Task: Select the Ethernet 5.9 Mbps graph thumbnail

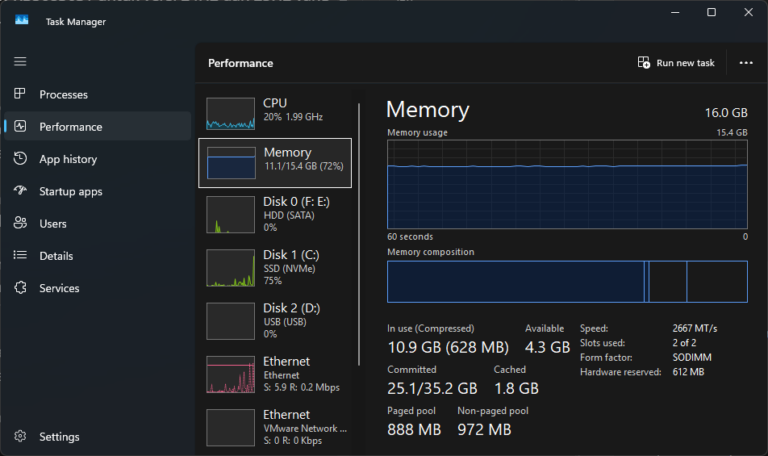Action: tap(230, 375)
